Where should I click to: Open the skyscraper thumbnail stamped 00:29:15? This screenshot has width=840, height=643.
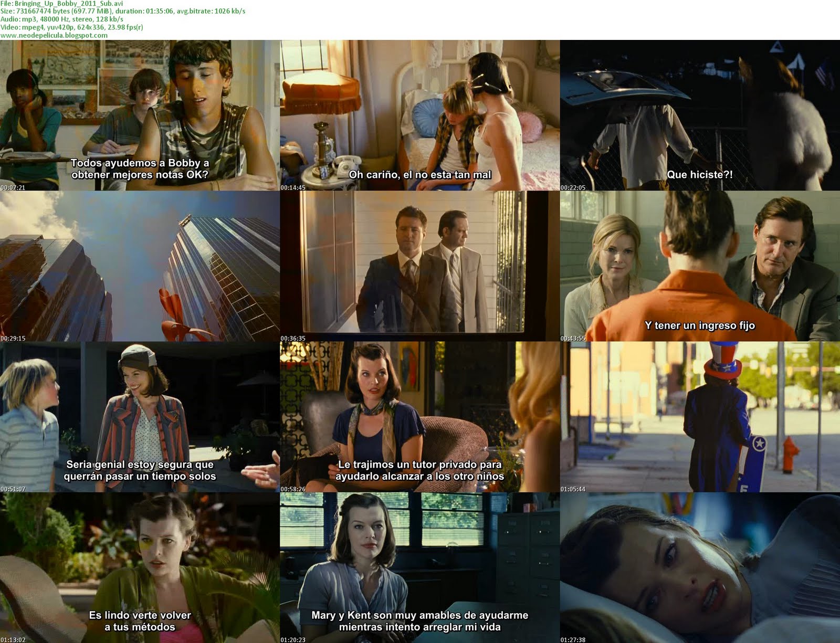[139, 266]
